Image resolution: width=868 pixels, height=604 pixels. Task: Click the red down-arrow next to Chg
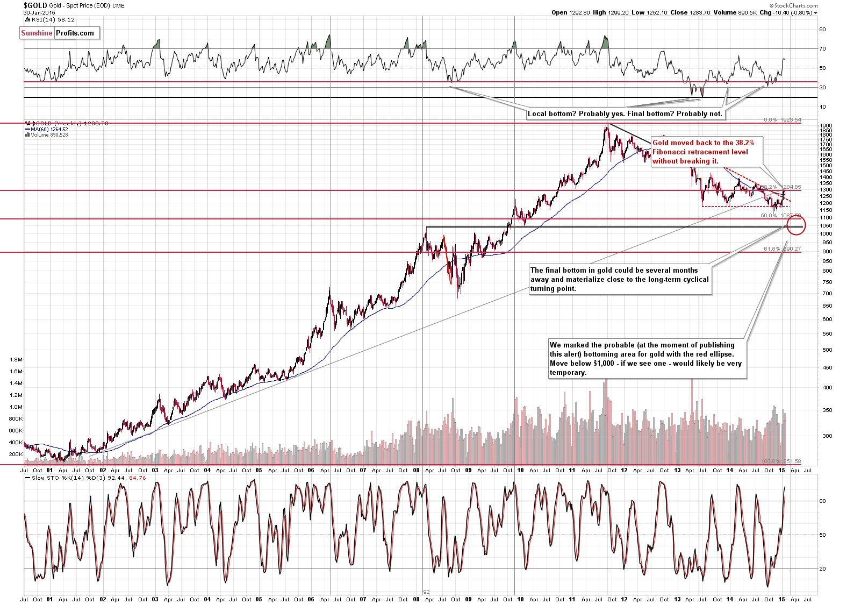[x=816, y=13]
